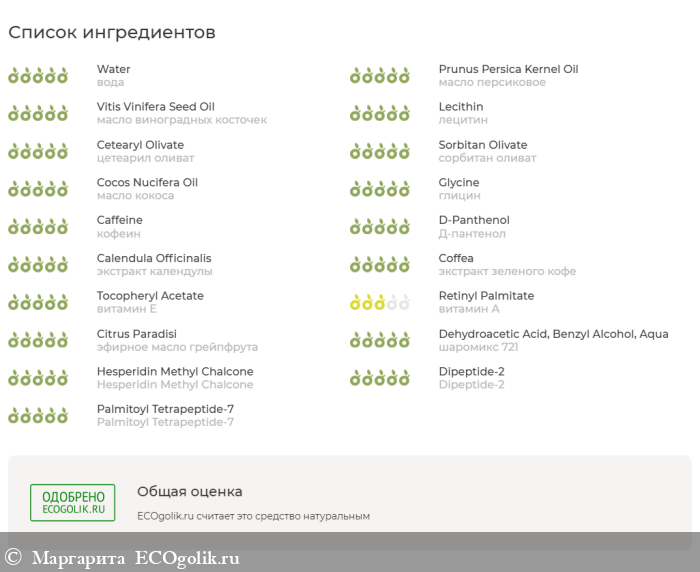
Task: Click the Citrus Paradisi ingredient name
Action: [x=137, y=334]
